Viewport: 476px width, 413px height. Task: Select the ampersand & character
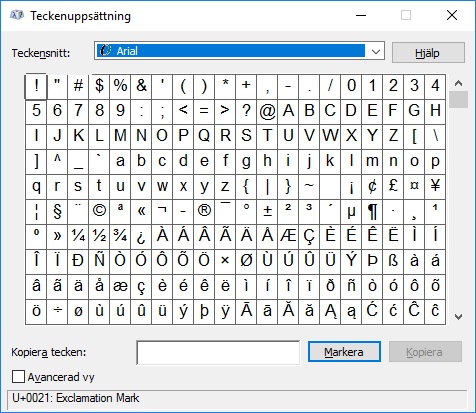click(141, 87)
